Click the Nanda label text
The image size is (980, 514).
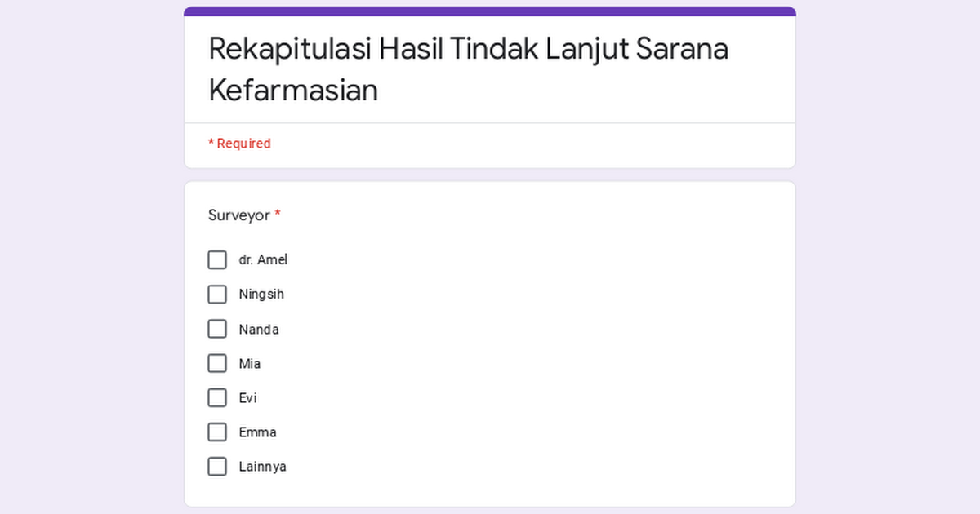point(259,329)
